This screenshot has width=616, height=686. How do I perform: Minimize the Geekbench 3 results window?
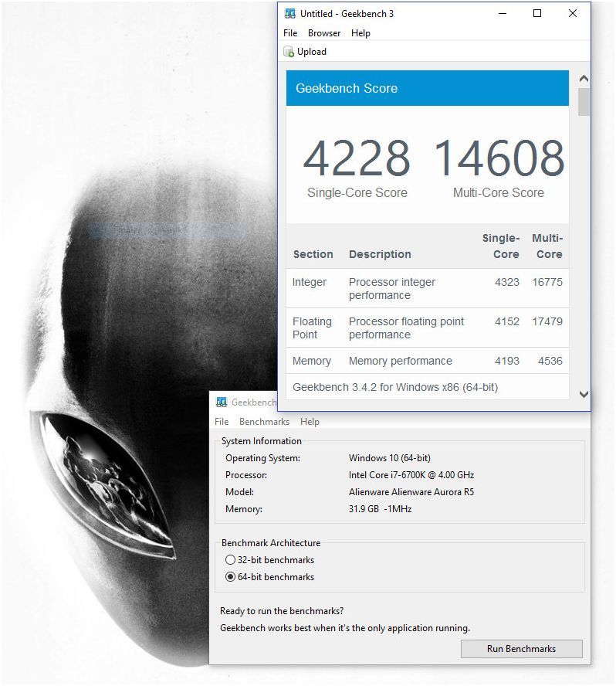click(x=503, y=14)
